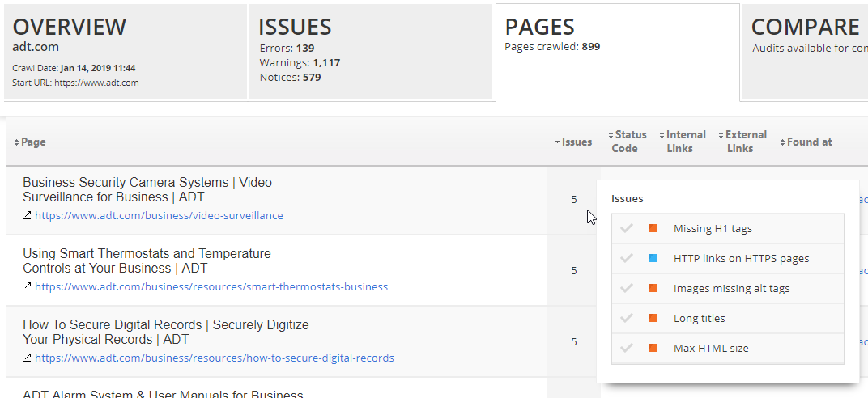Toggle checkmark for Images missing alt tags
Viewport: 868px width, 398px height.
(x=626, y=289)
